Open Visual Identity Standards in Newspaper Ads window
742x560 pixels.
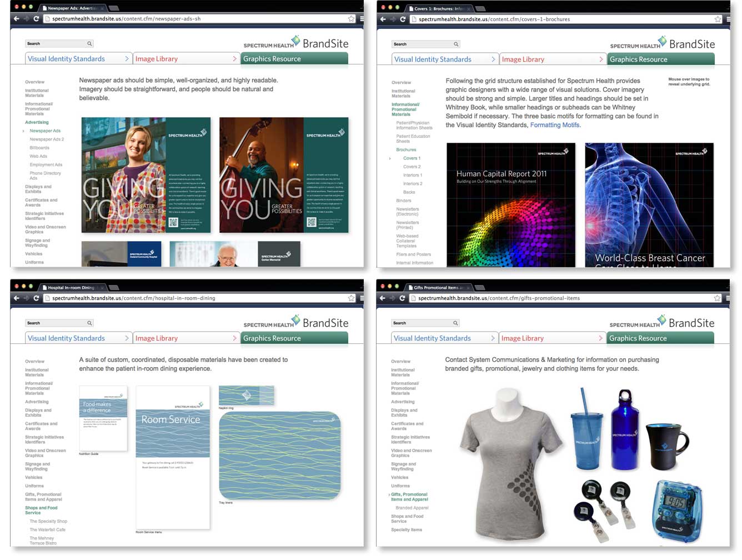click(x=78, y=58)
